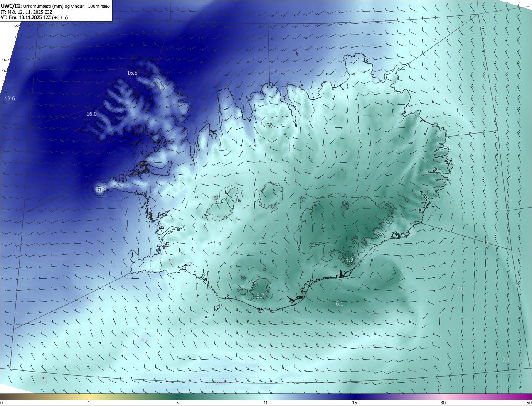The height and width of the screenshot is (406, 532).
Task: Click the colorbar tick label 50
Action: point(529,403)
